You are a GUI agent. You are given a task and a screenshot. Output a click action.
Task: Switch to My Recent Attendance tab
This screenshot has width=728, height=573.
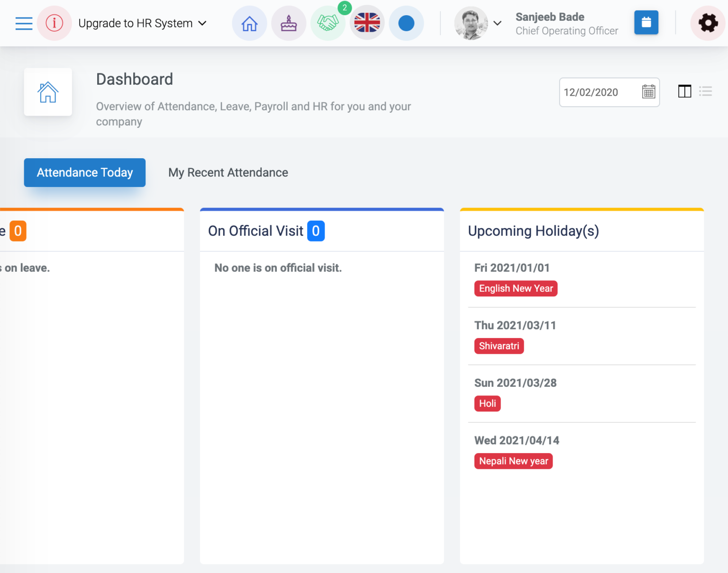click(x=228, y=172)
